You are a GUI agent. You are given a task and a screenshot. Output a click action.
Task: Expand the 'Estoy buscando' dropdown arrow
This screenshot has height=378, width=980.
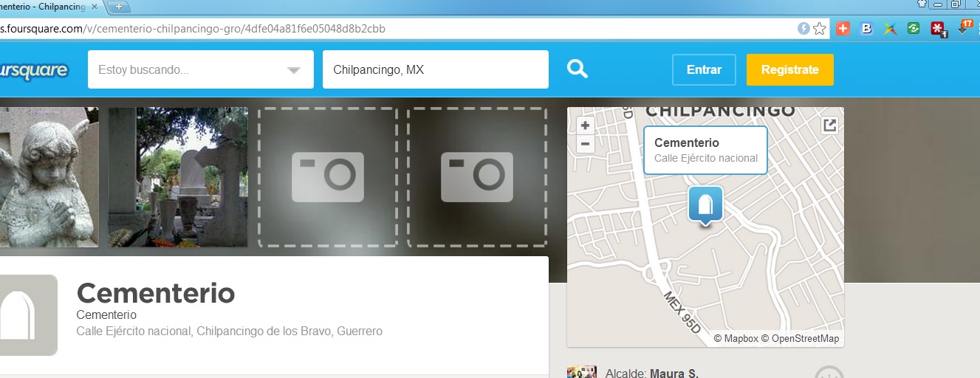tap(294, 70)
